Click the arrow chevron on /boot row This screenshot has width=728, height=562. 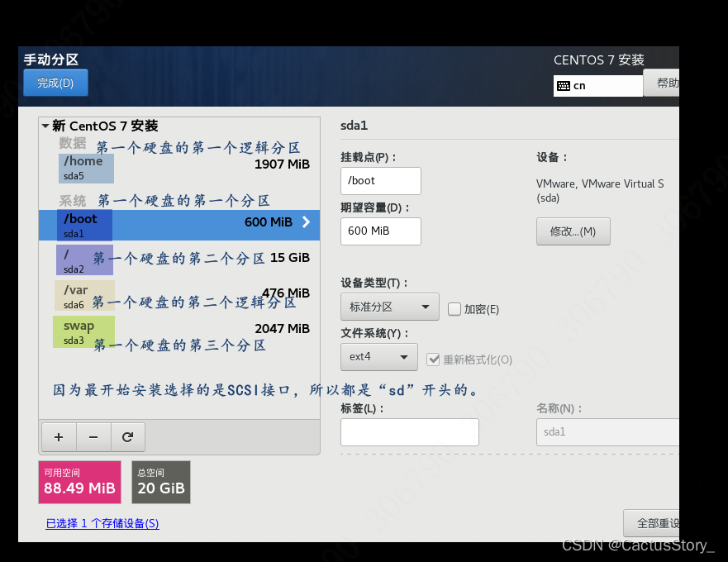(306, 222)
